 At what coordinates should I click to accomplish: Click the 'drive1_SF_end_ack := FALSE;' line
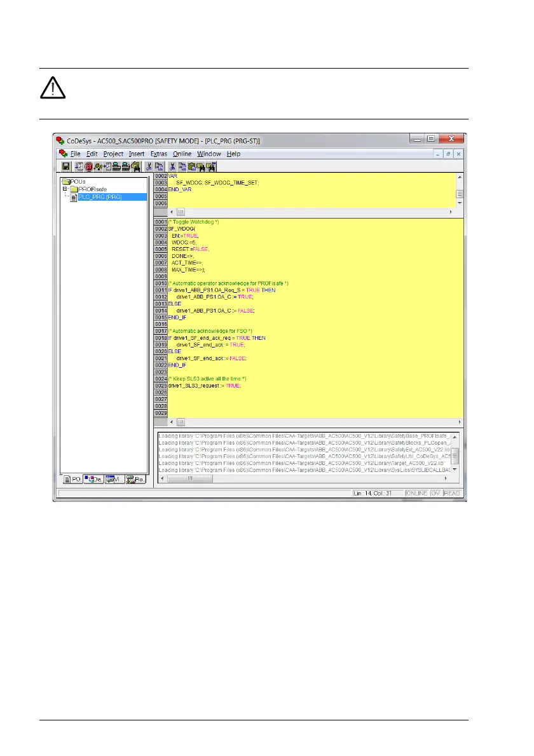tap(211, 358)
